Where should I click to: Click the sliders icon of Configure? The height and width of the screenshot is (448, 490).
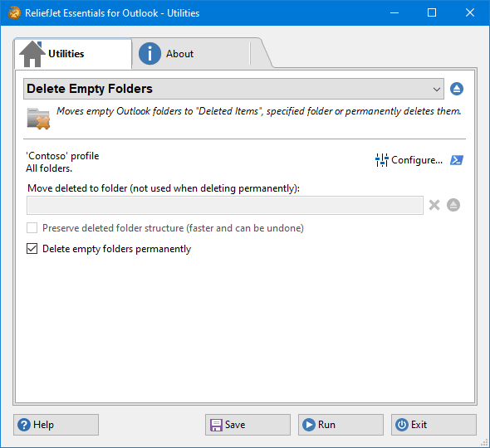(381, 160)
